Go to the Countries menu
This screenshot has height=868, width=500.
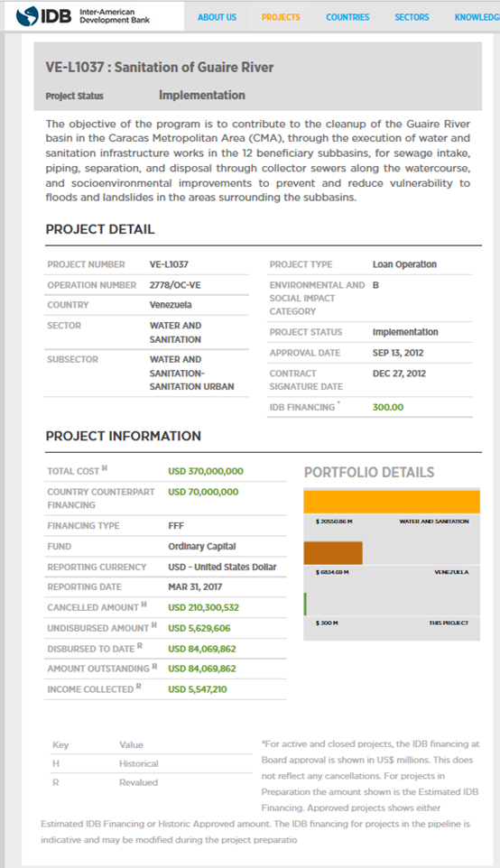pyautogui.click(x=347, y=17)
